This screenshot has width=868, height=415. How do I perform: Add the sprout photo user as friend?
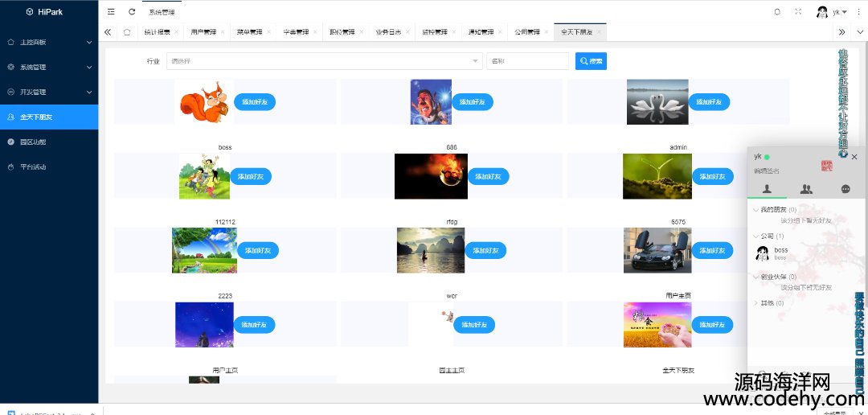click(x=712, y=176)
